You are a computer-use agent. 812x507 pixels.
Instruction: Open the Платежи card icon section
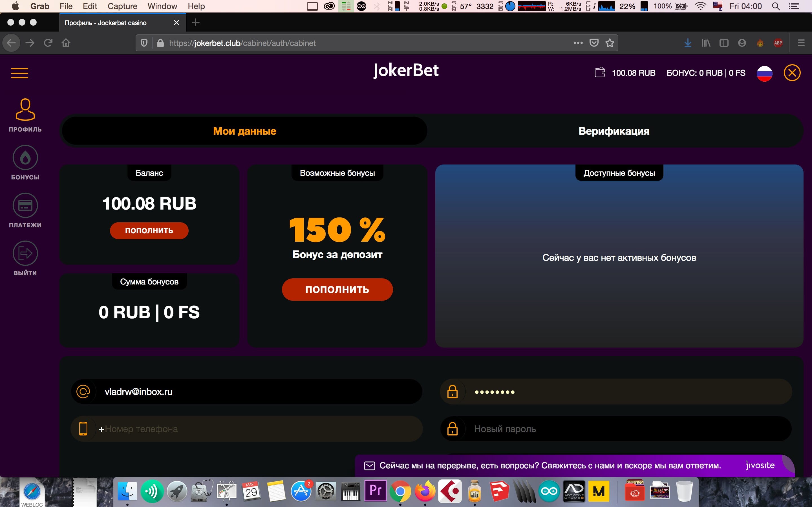tap(25, 205)
